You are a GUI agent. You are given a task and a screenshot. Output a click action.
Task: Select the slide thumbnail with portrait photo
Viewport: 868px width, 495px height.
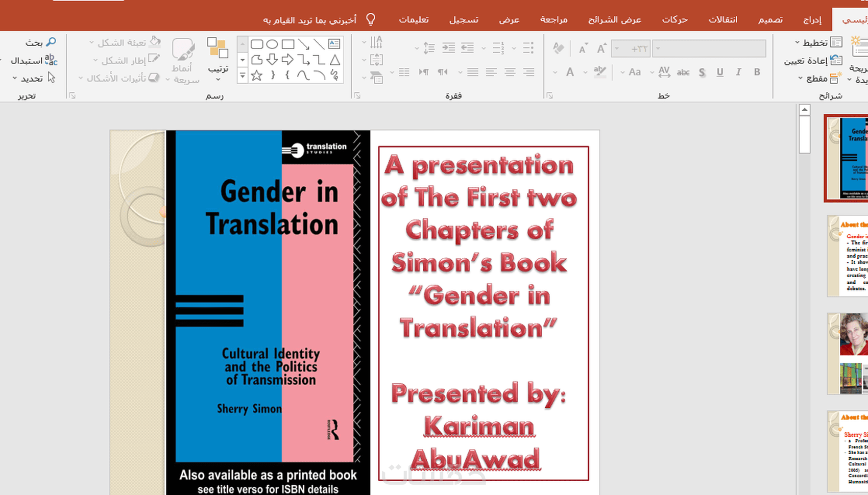(x=848, y=354)
